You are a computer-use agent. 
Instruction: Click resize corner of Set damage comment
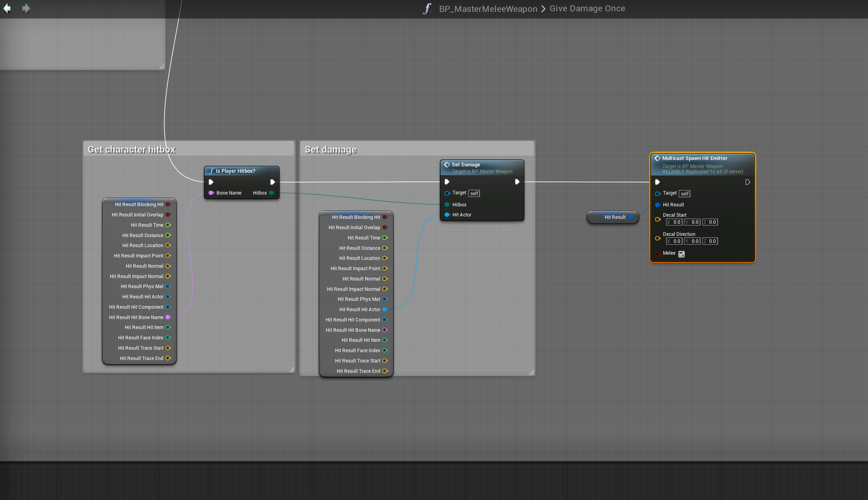531,372
